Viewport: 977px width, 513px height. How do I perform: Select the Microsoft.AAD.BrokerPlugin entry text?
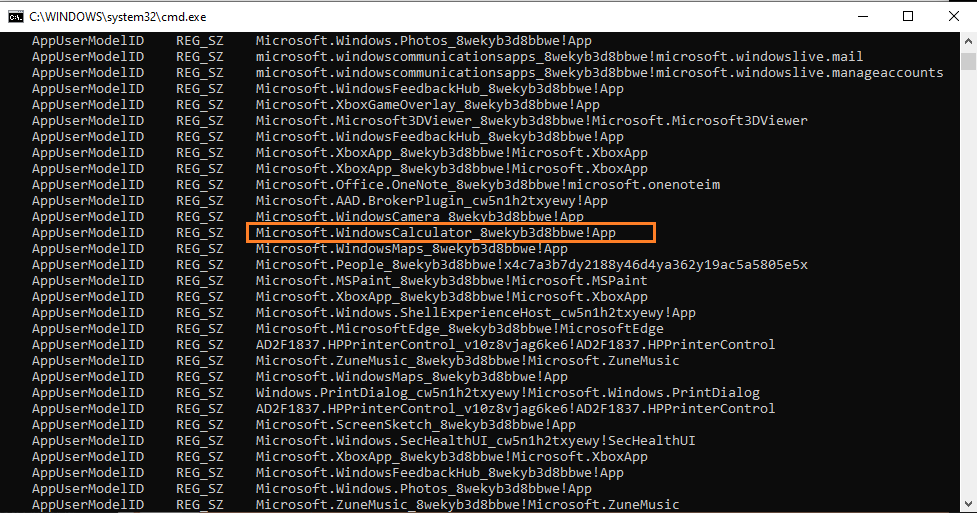coord(432,201)
